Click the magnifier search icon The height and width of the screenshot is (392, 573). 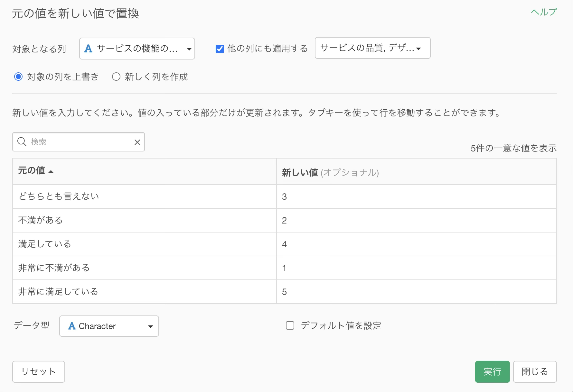click(22, 142)
